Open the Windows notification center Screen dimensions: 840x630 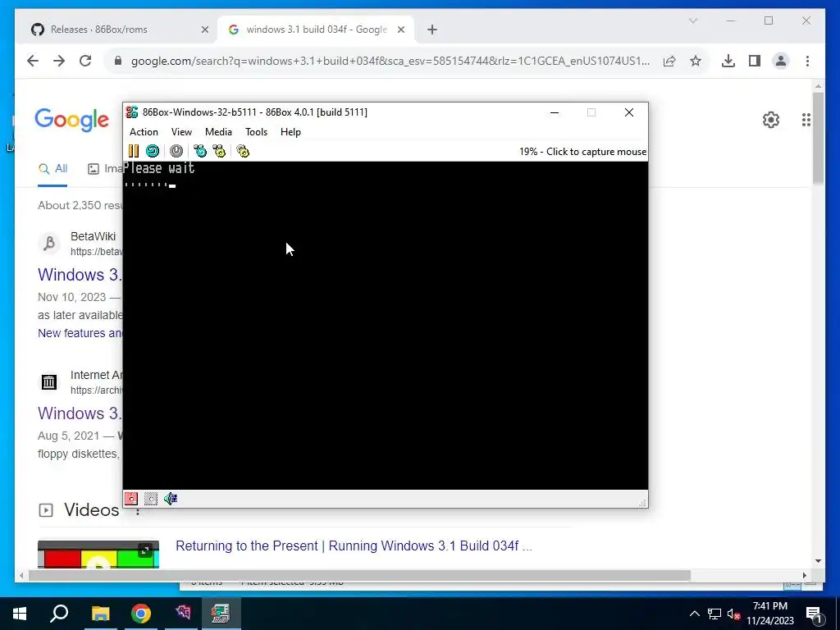(x=814, y=614)
